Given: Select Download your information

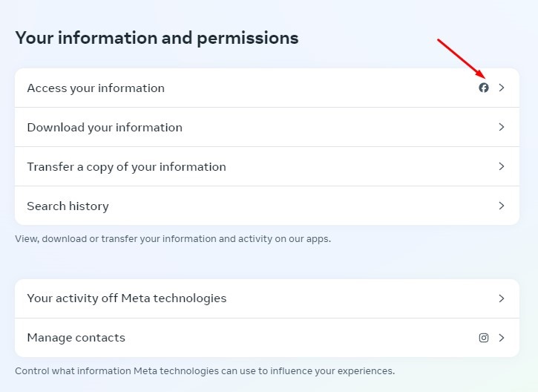Looking at the screenshot, I should (267, 127).
